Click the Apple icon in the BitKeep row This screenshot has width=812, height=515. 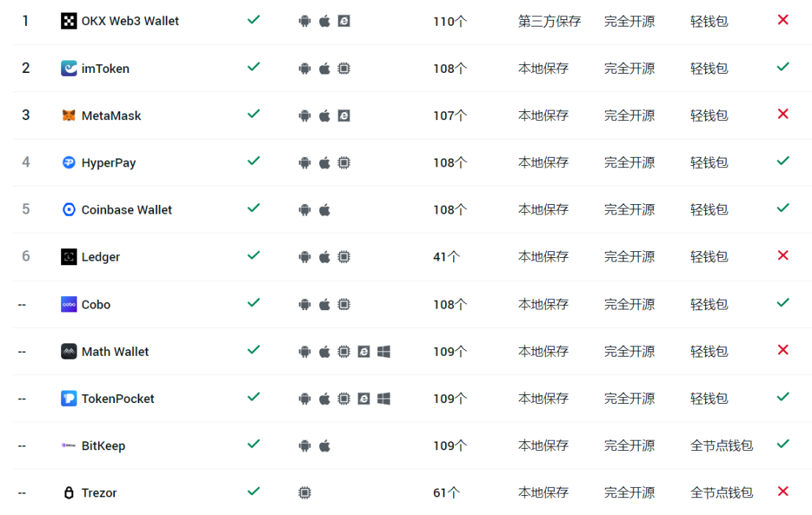(x=324, y=446)
